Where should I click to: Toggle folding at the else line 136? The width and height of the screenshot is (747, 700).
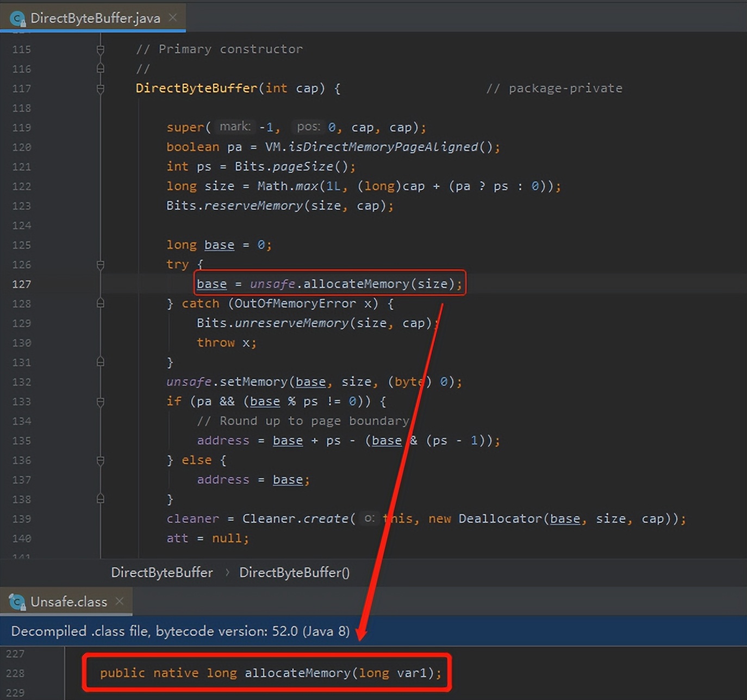(x=101, y=460)
